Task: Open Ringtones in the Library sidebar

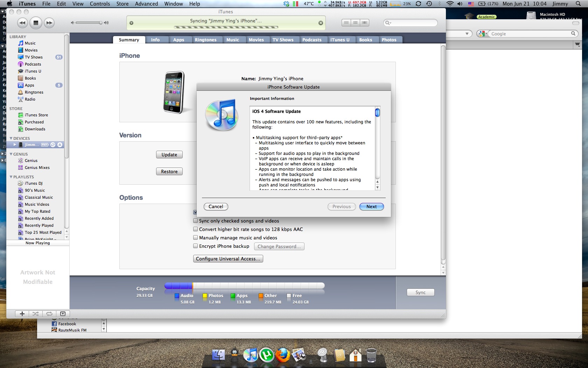Action: pos(34,92)
